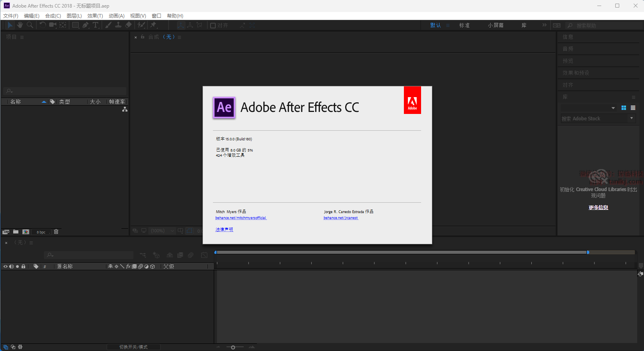Click the timeline zoom slider handle
Image resolution: width=644 pixels, height=351 pixels.
pyautogui.click(x=233, y=347)
